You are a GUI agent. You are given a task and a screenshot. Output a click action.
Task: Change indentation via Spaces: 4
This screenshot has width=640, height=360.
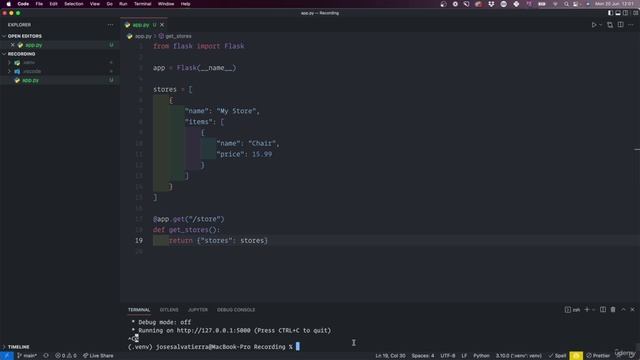(x=423, y=356)
